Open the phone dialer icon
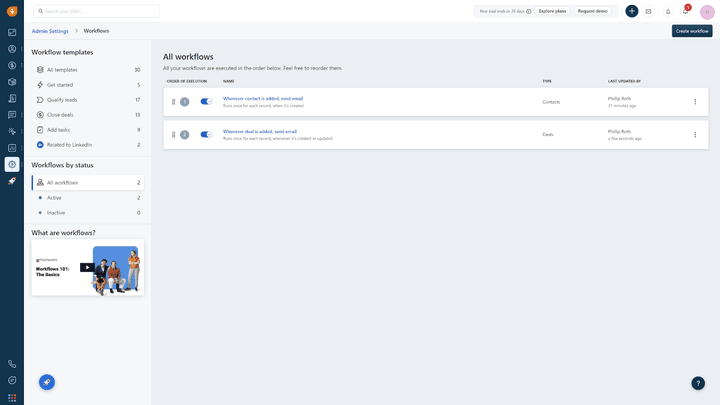720x405 pixels. click(12, 364)
